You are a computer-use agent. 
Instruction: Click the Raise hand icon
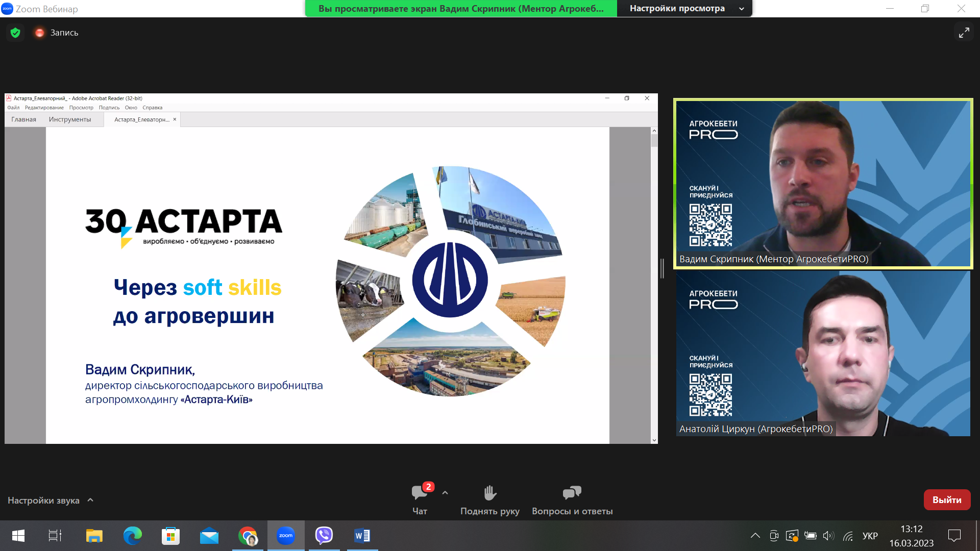coord(489,493)
